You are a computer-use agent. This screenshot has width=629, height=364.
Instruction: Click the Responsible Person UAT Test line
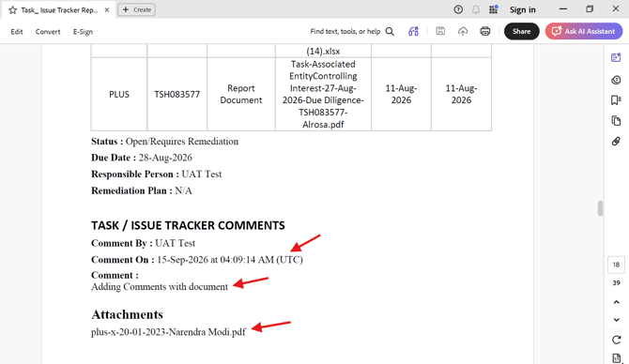(x=156, y=174)
